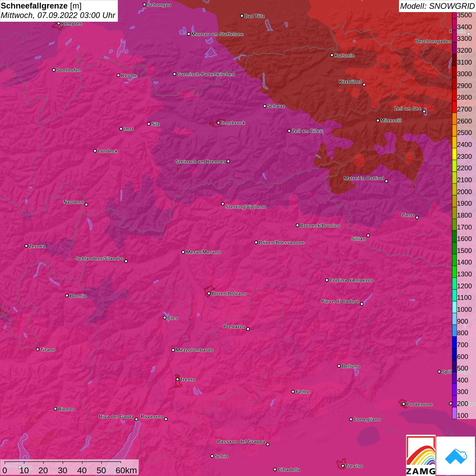Click the Schneefallgrenze title box
Viewport: 476px width, 476px height.
59,11
